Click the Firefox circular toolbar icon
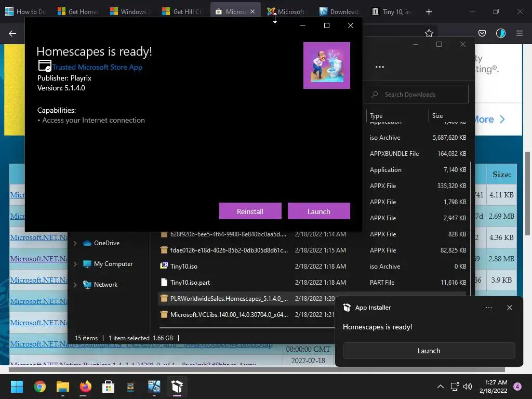 click(x=500, y=33)
